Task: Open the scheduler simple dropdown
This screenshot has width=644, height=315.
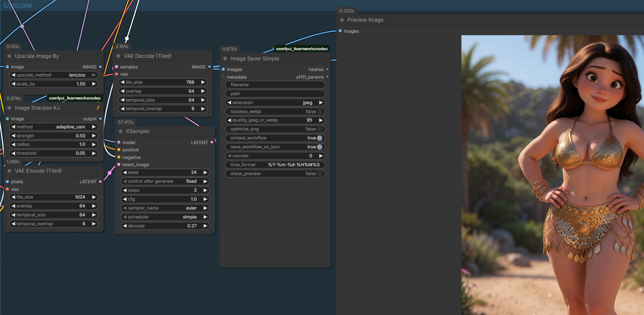Action: [165, 217]
